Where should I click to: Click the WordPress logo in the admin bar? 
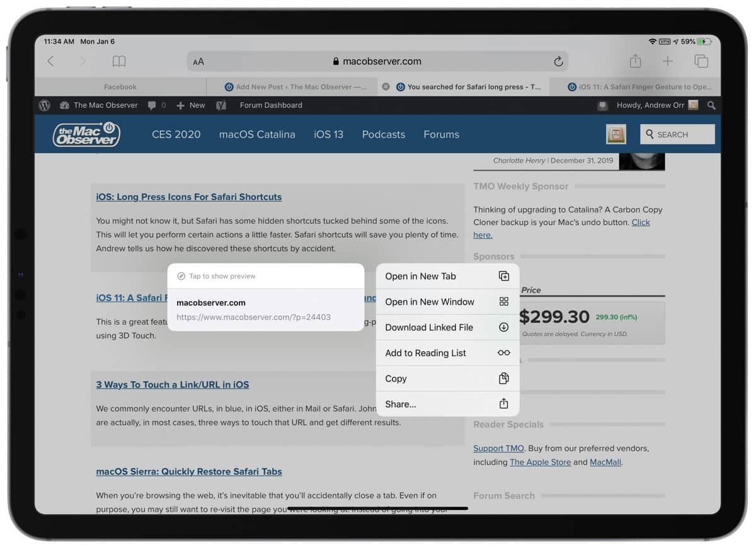[x=44, y=105]
